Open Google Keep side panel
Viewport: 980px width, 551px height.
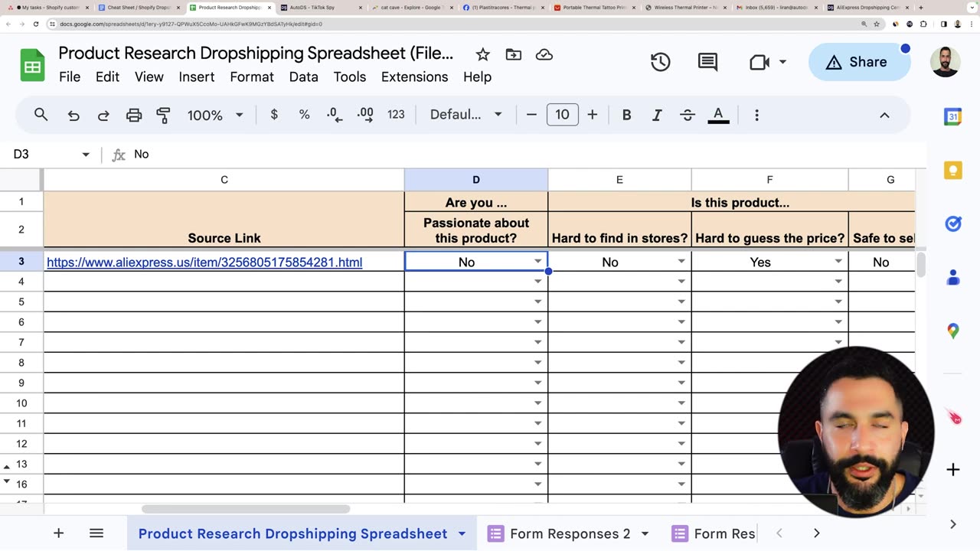[953, 170]
